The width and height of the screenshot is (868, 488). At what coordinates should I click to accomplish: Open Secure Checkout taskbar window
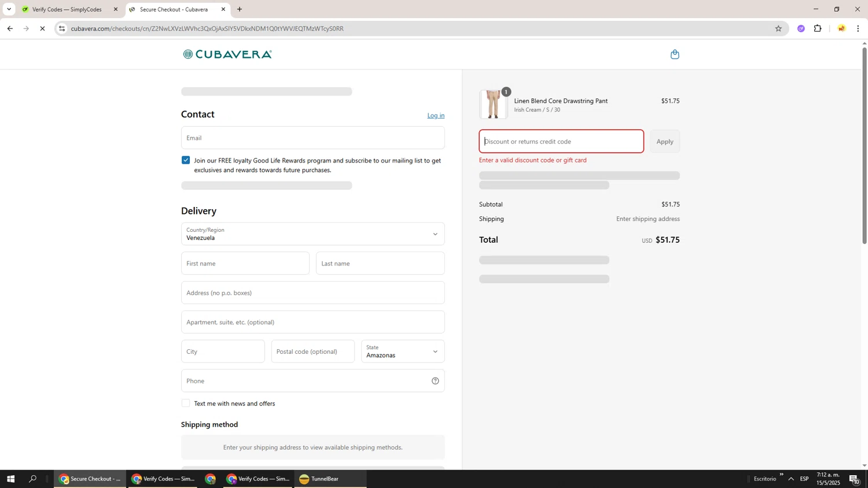(90, 479)
